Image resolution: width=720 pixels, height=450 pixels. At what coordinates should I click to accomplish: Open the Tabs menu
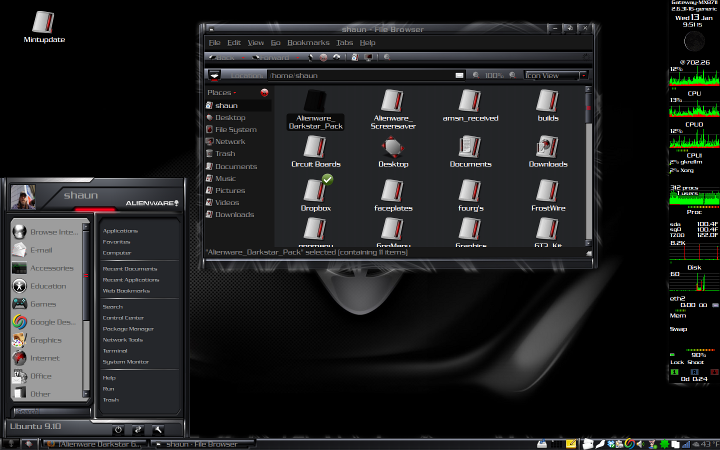[344, 43]
